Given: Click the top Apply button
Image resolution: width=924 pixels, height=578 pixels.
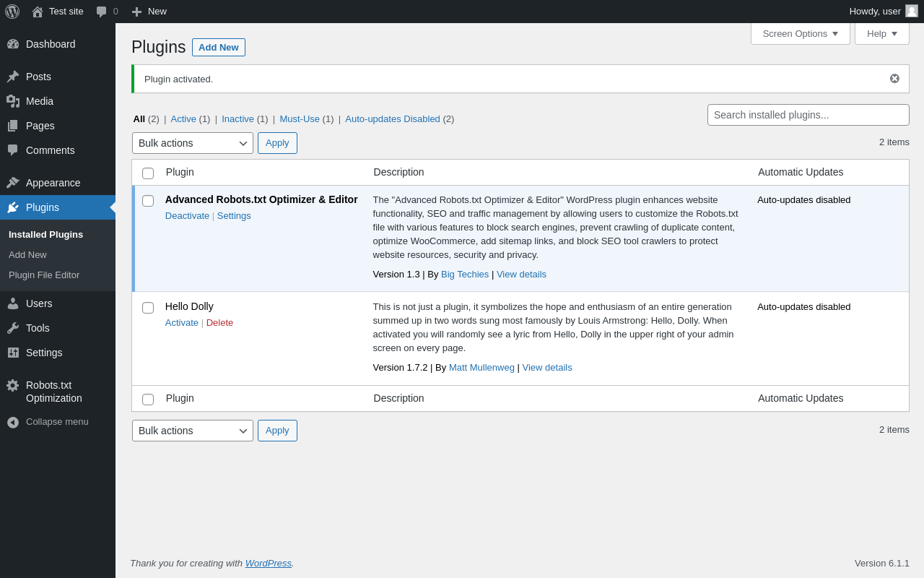Looking at the screenshot, I should [x=277, y=143].
